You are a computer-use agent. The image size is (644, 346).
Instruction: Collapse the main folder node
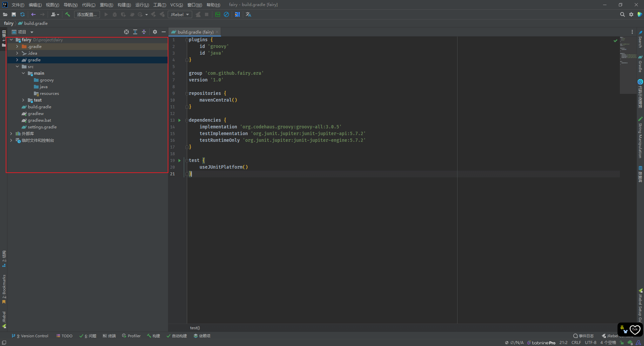coord(23,73)
